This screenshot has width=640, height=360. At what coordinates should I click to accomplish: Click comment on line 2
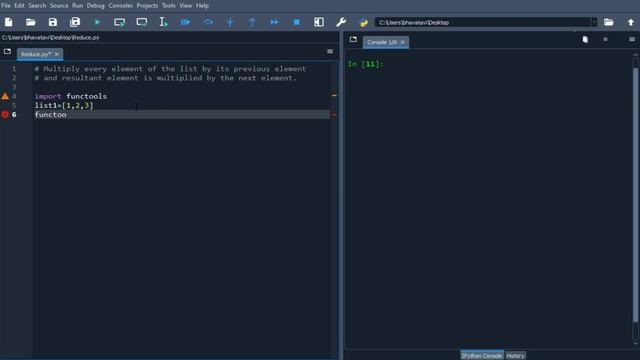coord(166,78)
